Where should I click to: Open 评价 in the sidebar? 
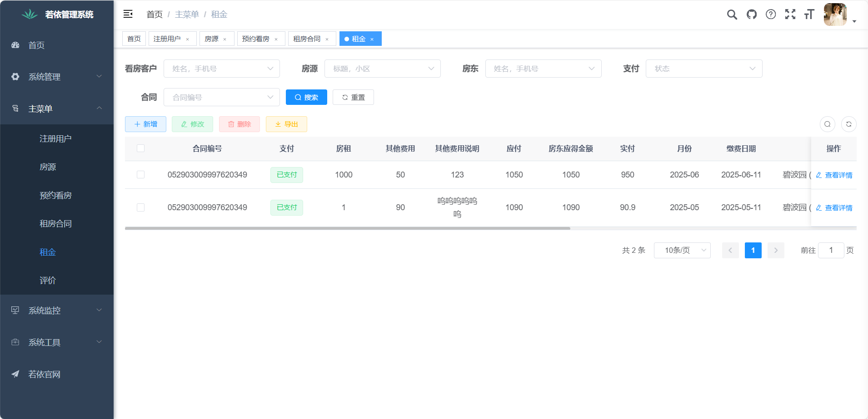(57, 280)
